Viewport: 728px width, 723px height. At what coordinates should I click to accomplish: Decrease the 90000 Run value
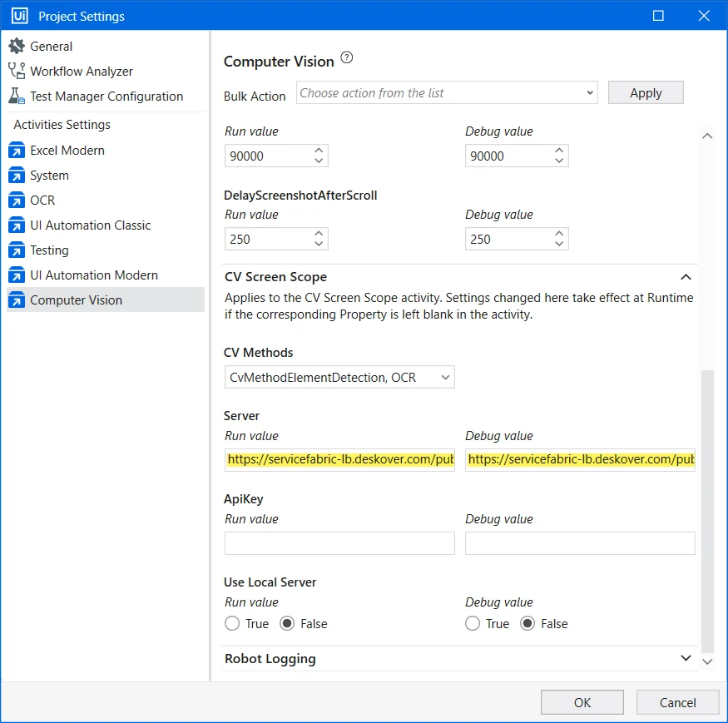pos(319,161)
